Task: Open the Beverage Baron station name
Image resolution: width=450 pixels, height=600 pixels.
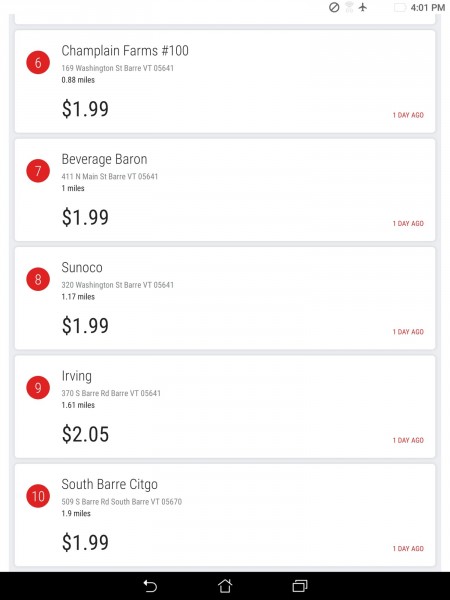Action: 104,159
